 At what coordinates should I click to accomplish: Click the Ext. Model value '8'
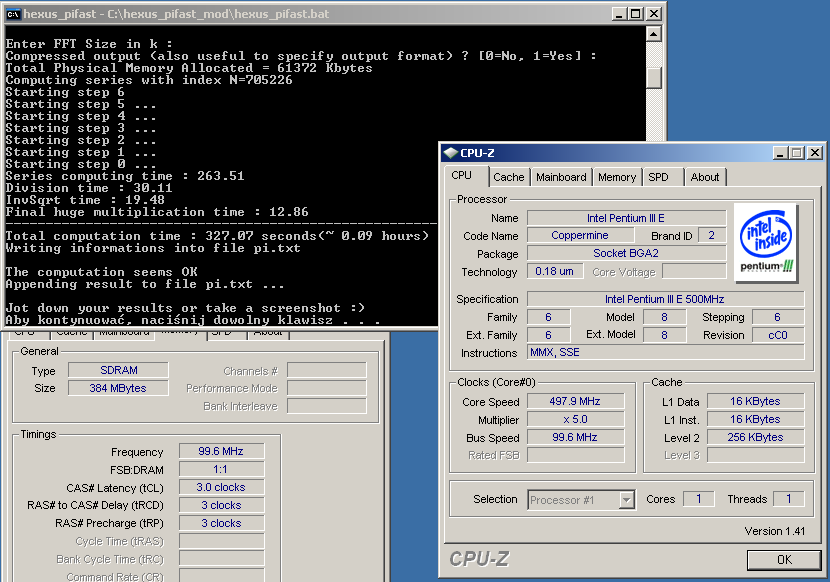[664, 335]
